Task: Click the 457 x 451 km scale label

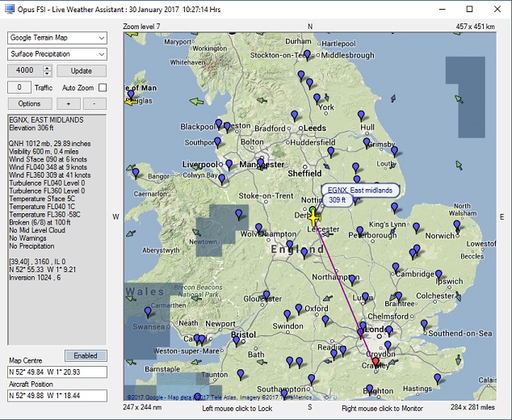Action: click(x=476, y=27)
